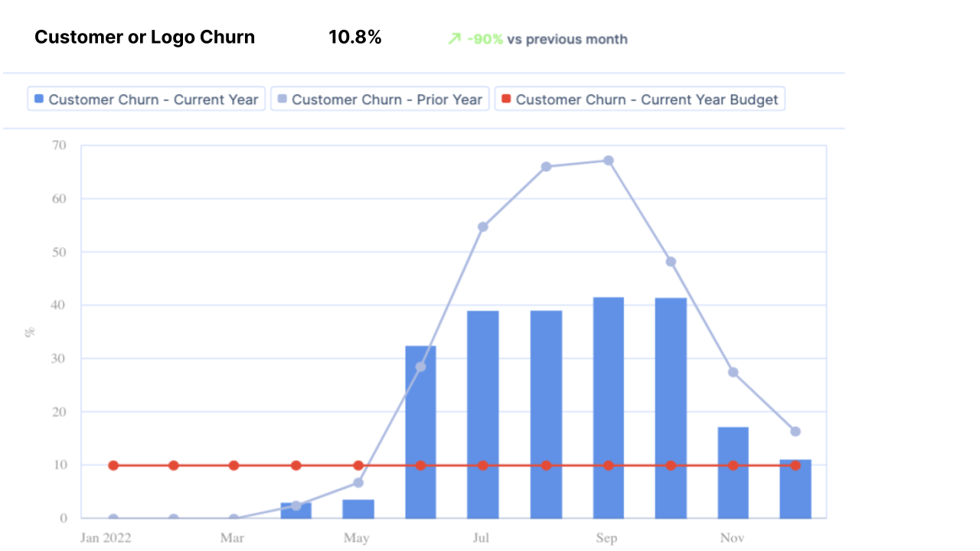The width and height of the screenshot is (980, 551).
Task: Click the red square icon in Budget legend
Action: pyautogui.click(x=505, y=99)
